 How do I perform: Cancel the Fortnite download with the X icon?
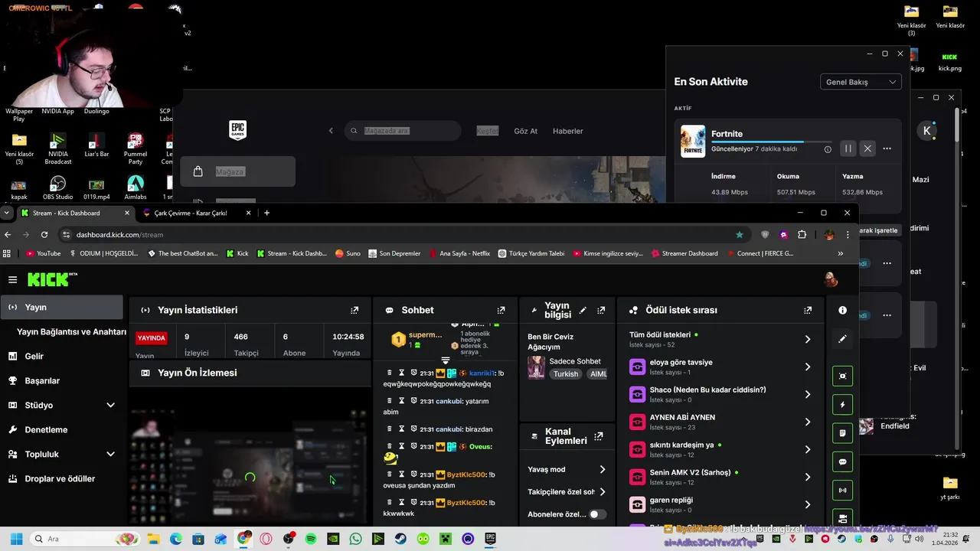[867, 148]
